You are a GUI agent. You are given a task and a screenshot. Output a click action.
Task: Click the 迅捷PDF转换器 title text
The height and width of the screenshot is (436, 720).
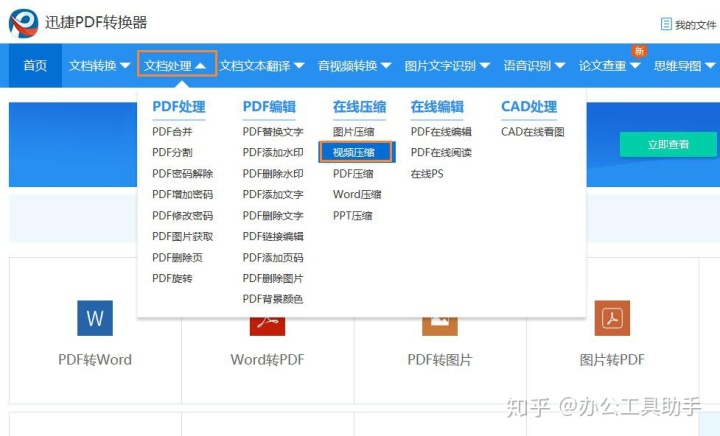[x=96, y=22]
